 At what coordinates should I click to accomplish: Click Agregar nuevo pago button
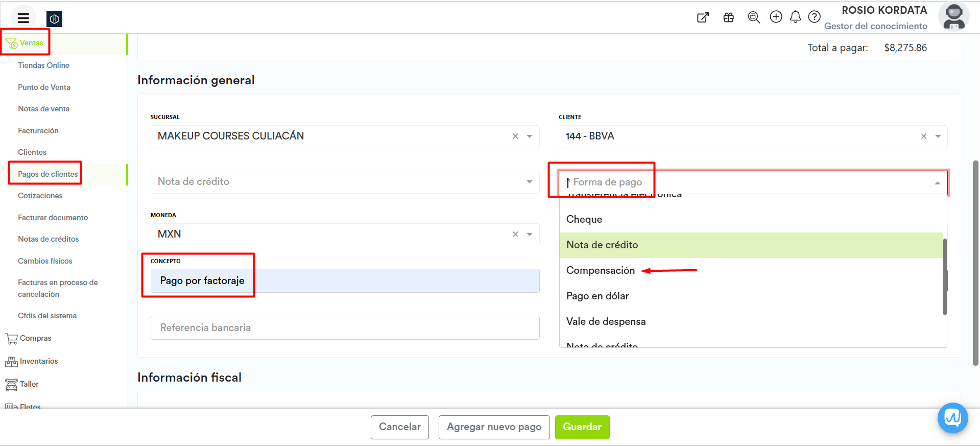pos(493,427)
